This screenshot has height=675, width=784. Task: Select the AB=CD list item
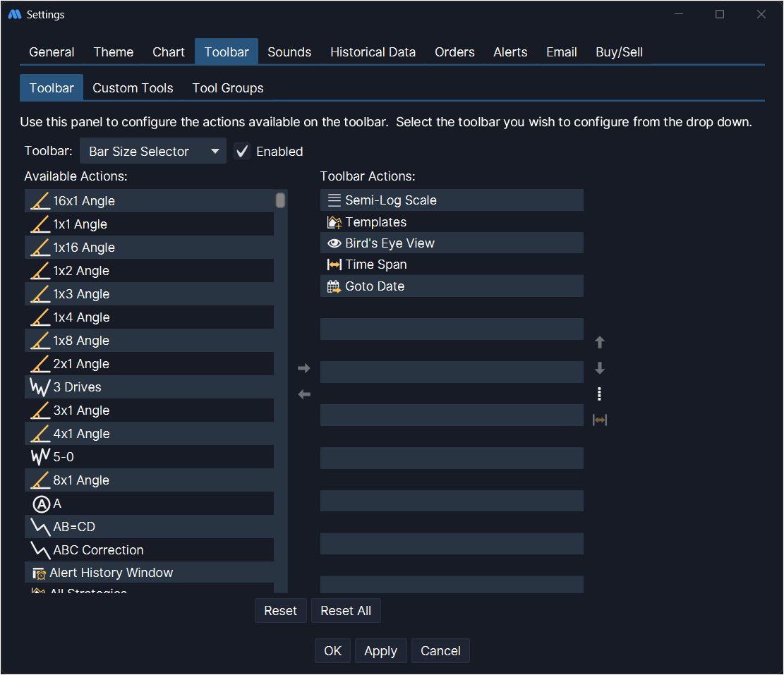(x=75, y=527)
